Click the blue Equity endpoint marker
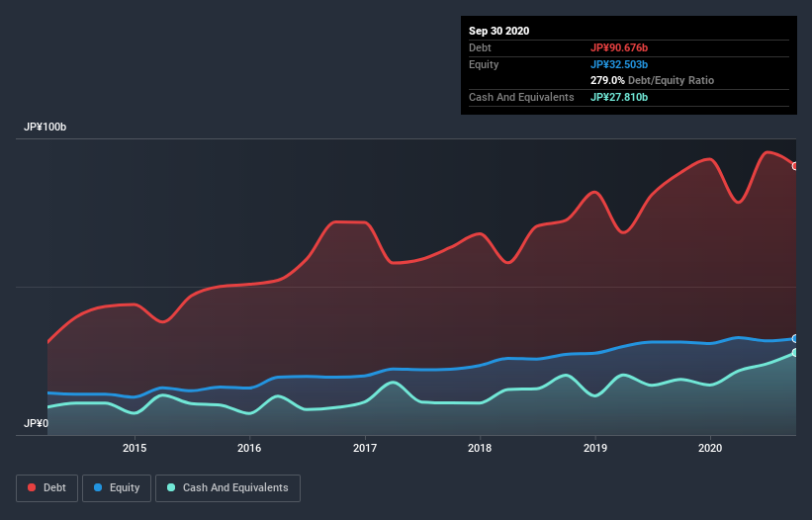The image size is (812, 520). point(795,338)
